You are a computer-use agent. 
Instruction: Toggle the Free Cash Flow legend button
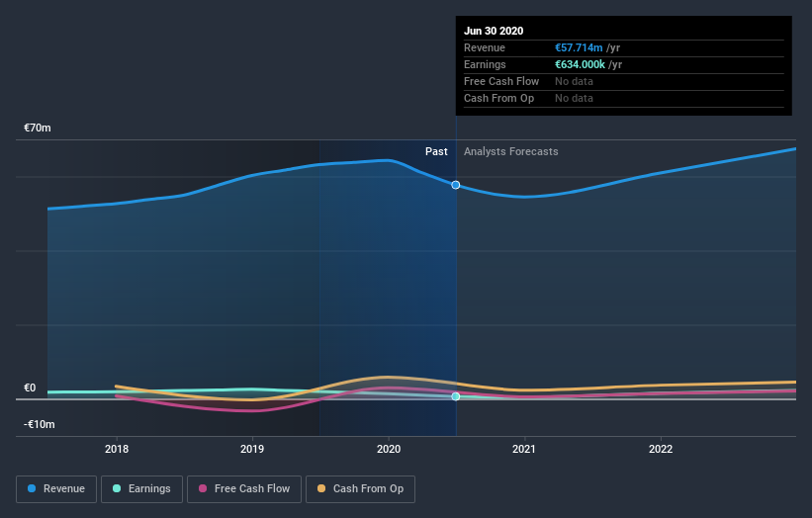244,489
